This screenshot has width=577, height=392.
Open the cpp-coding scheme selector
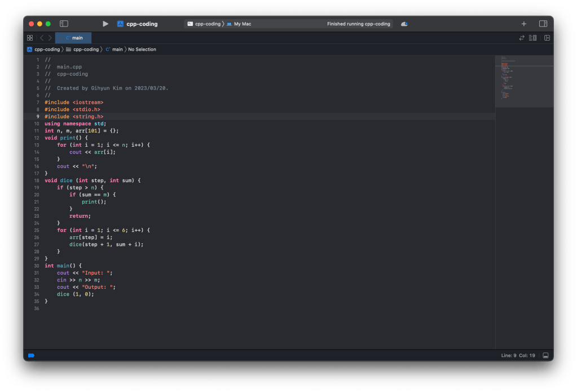tap(204, 24)
